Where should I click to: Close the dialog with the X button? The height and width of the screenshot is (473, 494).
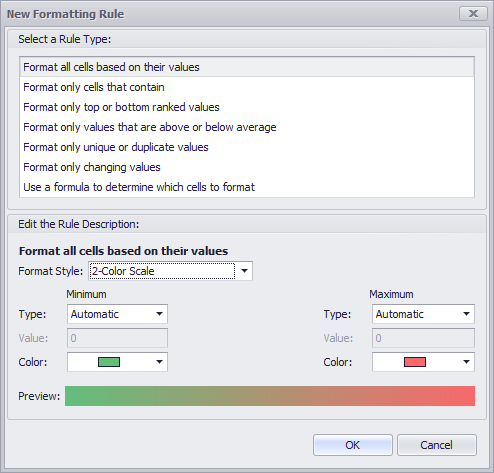pyautogui.click(x=473, y=14)
